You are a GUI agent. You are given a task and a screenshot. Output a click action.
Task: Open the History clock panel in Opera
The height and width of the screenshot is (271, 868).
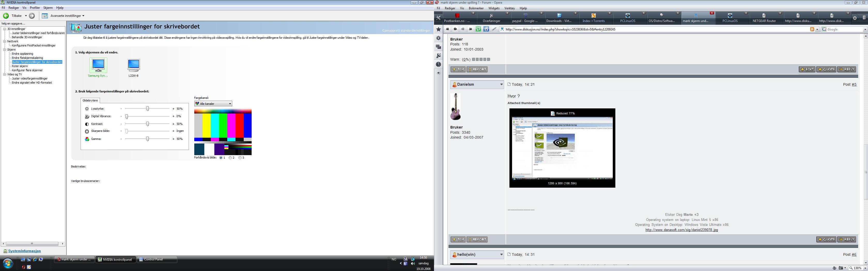(x=438, y=64)
